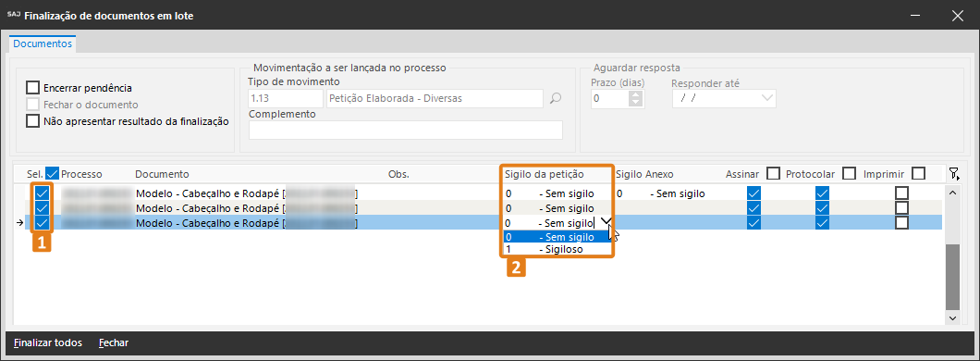This screenshot has height=361, width=980.
Task: Click the Sigilo Anexo column header
Action: [644, 174]
